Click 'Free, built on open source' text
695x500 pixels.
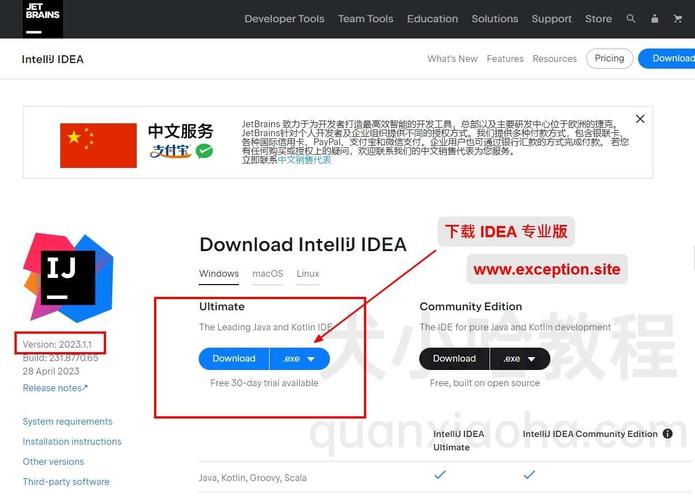(484, 383)
